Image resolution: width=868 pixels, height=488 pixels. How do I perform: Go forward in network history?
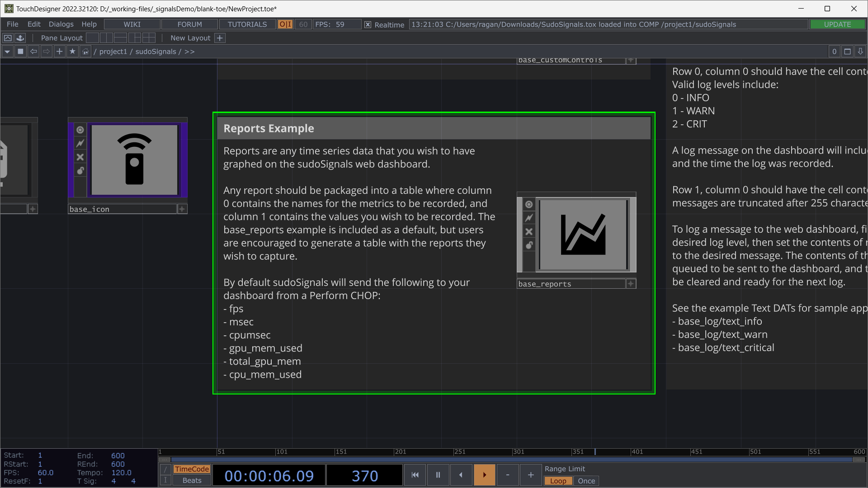point(46,52)
